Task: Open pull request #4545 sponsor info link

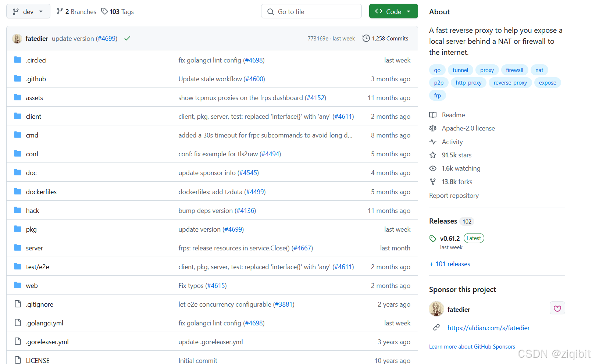Action: point(248,173)
